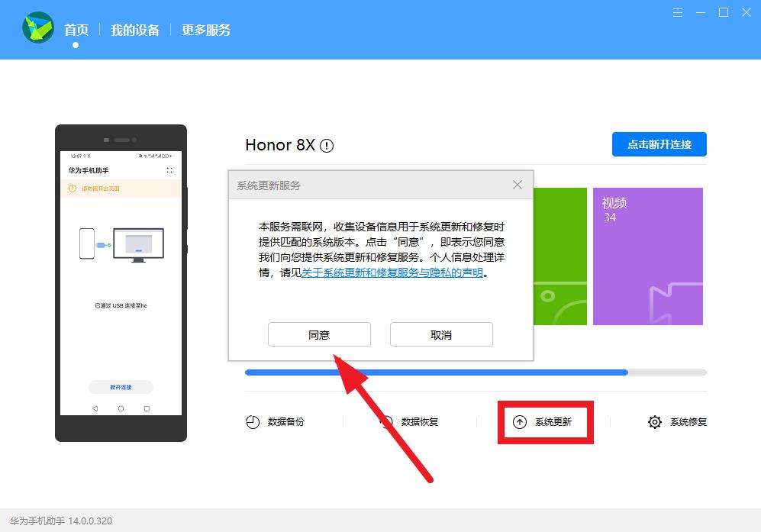Show Honor 8X device info icon
Viewport: 761px width, 532px height.
[327, 146]
